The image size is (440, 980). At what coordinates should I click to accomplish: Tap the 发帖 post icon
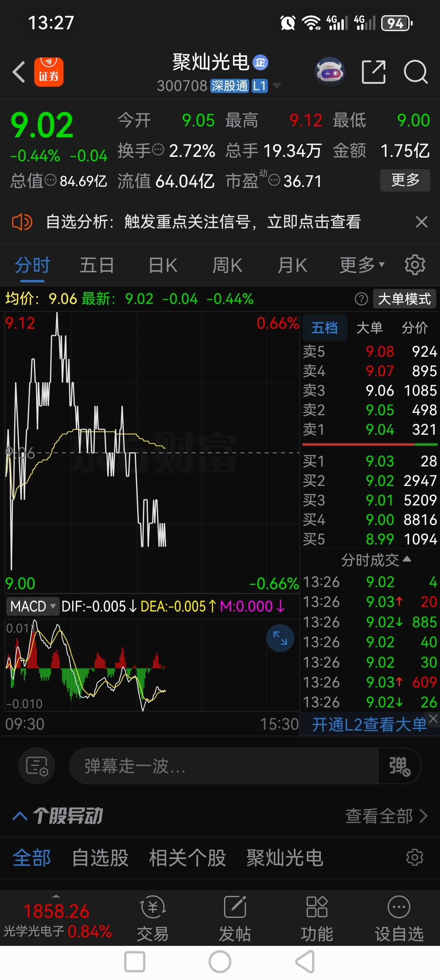coord(235,918)
